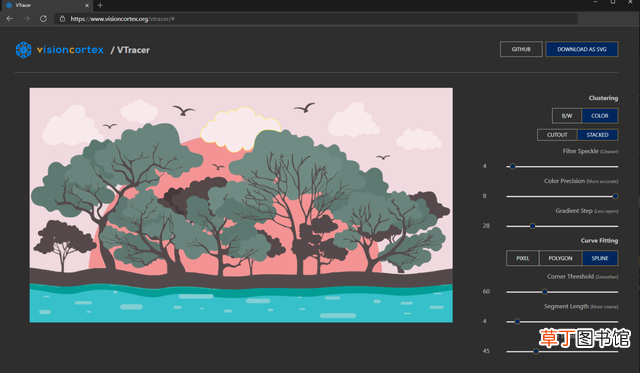This screenshot has height=373, width=640.
Task: Switch clustering to B/W mode
Action: [567, 116]
